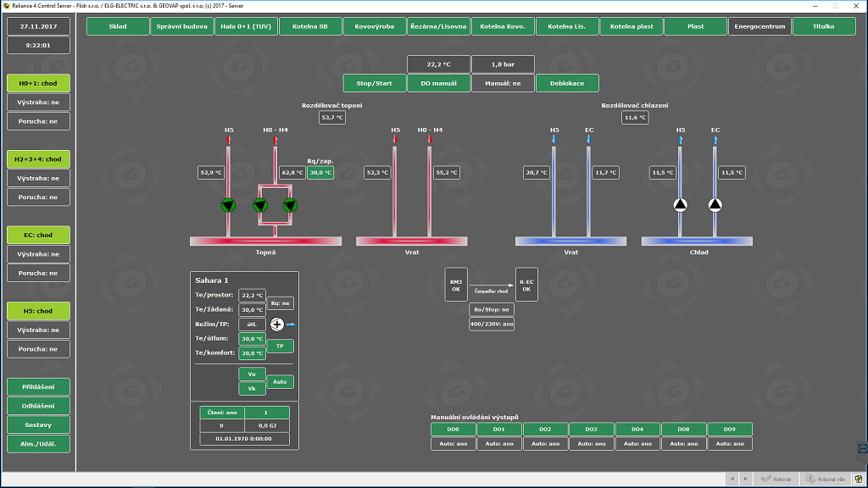Screen dimensions: 868x488
Task: Go to the Řezárna/Lisovna tab
Action: (x=438, y=26)
